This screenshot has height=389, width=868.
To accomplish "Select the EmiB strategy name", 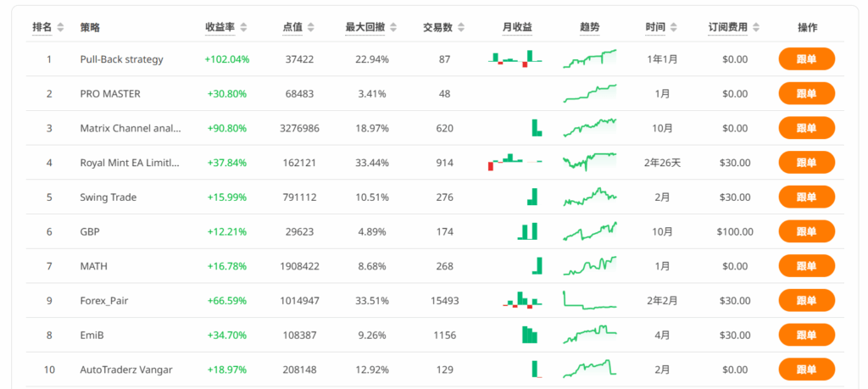I will coord(93,335).
